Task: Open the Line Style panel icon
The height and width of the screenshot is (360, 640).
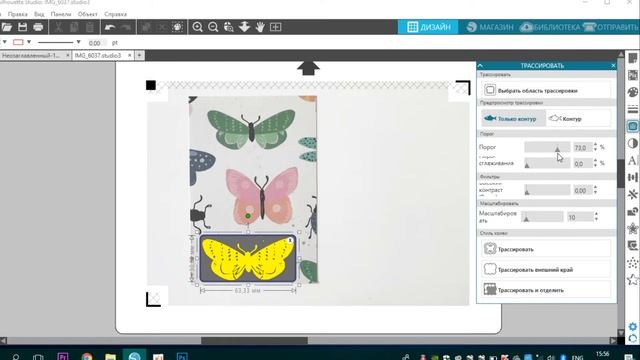Action: point(633,109)
